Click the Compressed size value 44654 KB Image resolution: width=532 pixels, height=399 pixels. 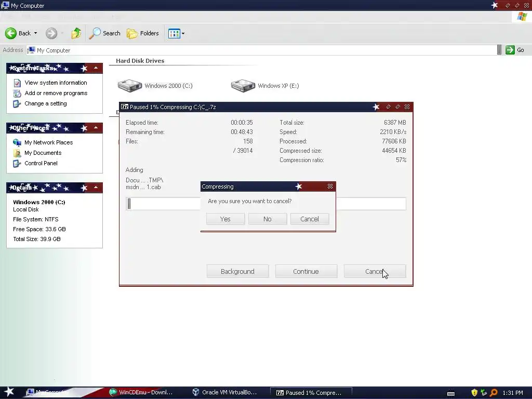click(394, 151)
